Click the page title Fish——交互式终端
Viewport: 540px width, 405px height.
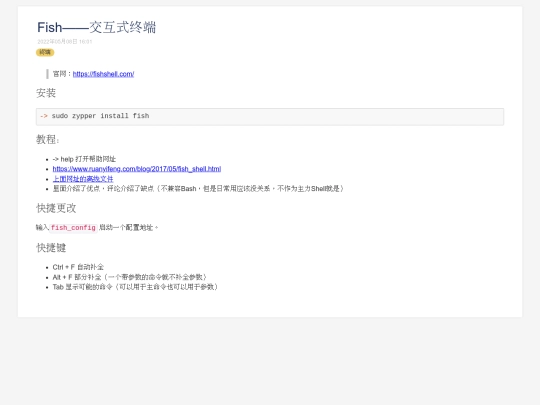point(96,27)
